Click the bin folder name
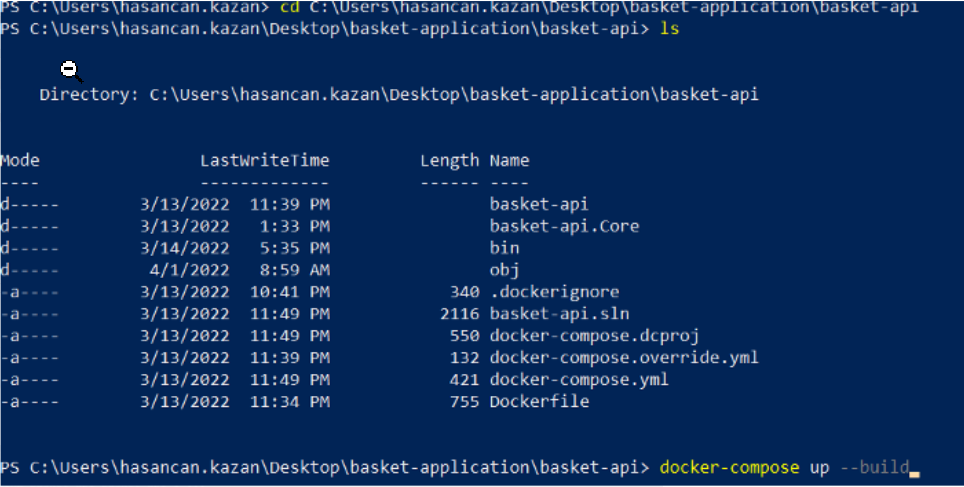 pyautogui.click(x=505, y=248)
